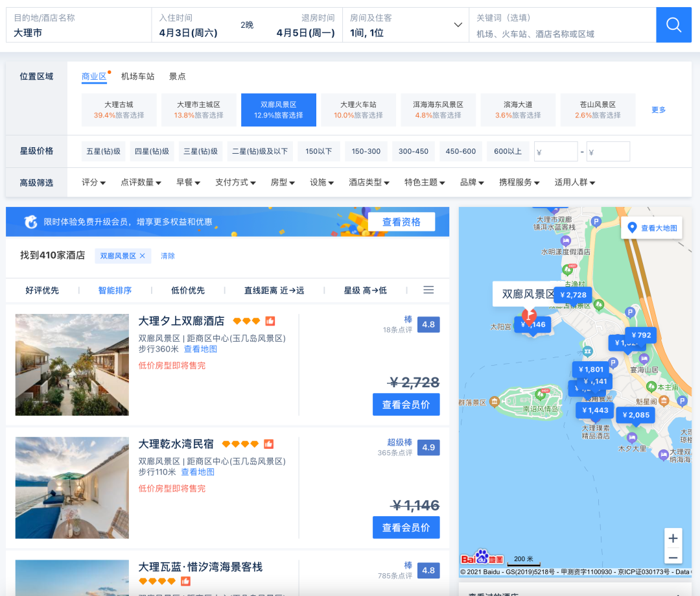This screenshot has width=700, height=596.
Task: Zoom out on the map with the minus icon
Action: pyautogui.click(x=673, y=556)
